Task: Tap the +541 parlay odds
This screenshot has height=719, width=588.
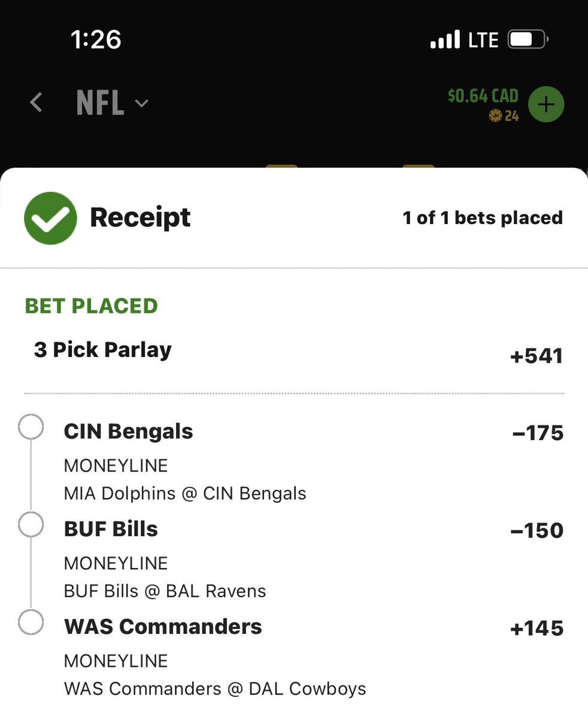Action: click(x=537, y=357)
